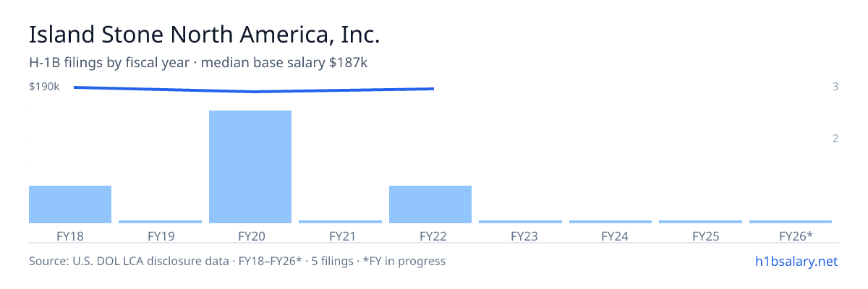Click the FY22 filings bar
The image size is (868, 289).
[430, 204]
